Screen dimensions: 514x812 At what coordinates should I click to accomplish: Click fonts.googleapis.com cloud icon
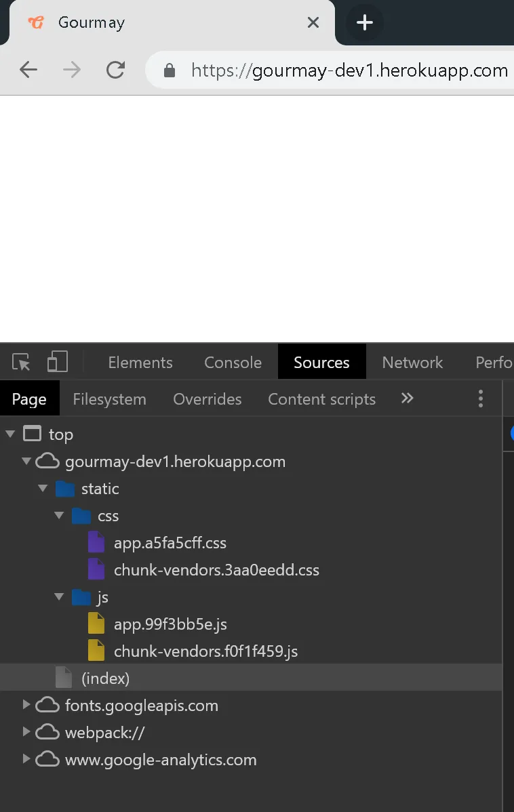pos(47,705)
